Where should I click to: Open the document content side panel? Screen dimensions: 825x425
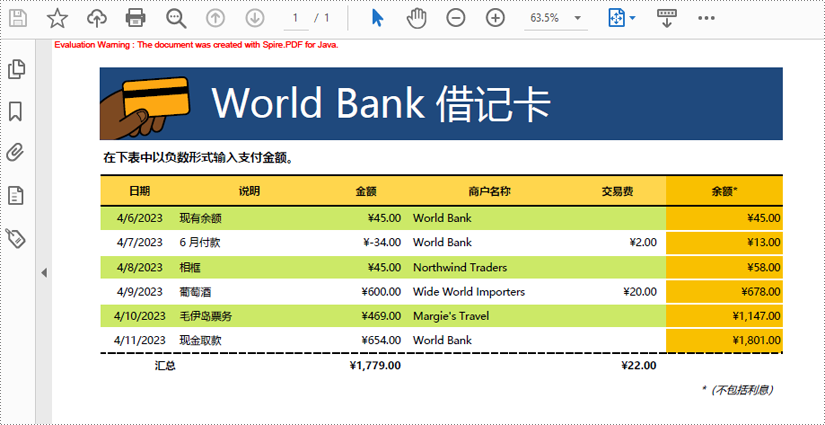16,196
